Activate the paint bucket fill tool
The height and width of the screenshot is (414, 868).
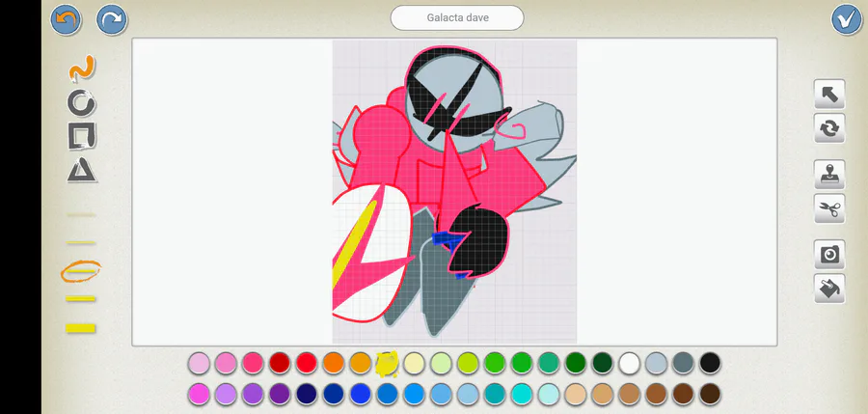(829, 289)
